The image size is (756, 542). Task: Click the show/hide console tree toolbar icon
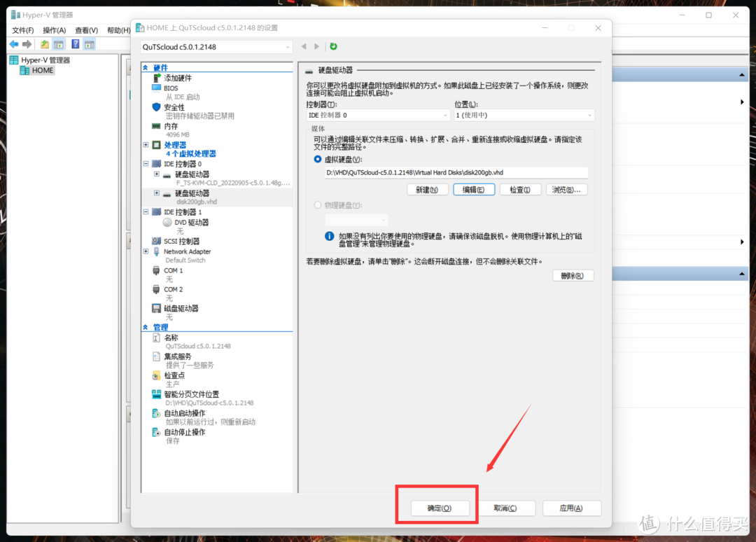click(58, 44)
